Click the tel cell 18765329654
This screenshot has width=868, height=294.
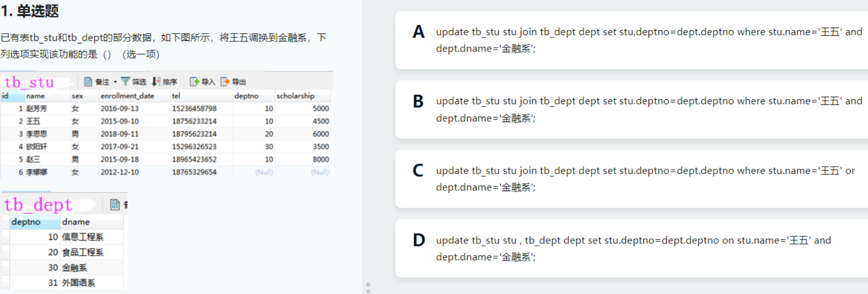pos(194,172)
